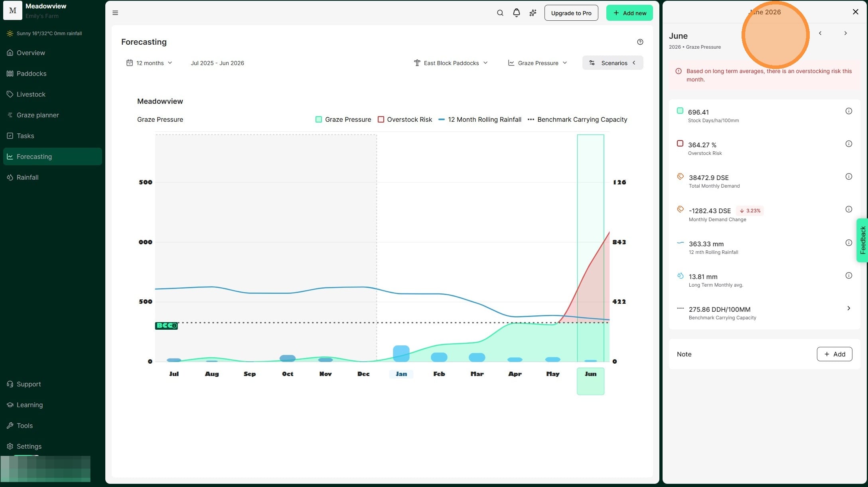Click the search magnifier icon
This screenshot has width=868, height=487.
500,13
